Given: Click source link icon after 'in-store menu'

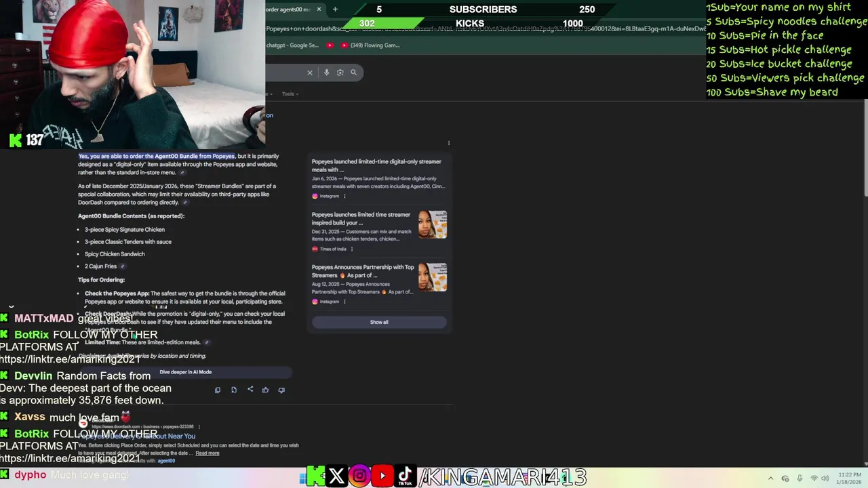Looking at the screenshot, I should (x=182, y=173).
